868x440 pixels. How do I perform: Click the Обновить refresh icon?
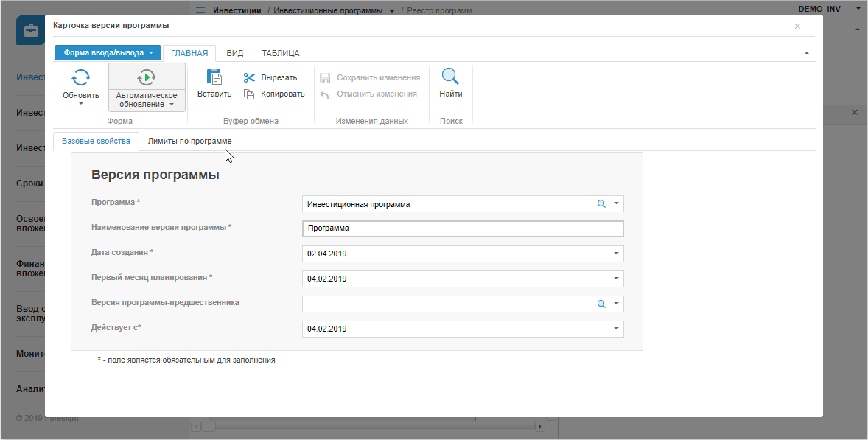click(x=80, y=77)
